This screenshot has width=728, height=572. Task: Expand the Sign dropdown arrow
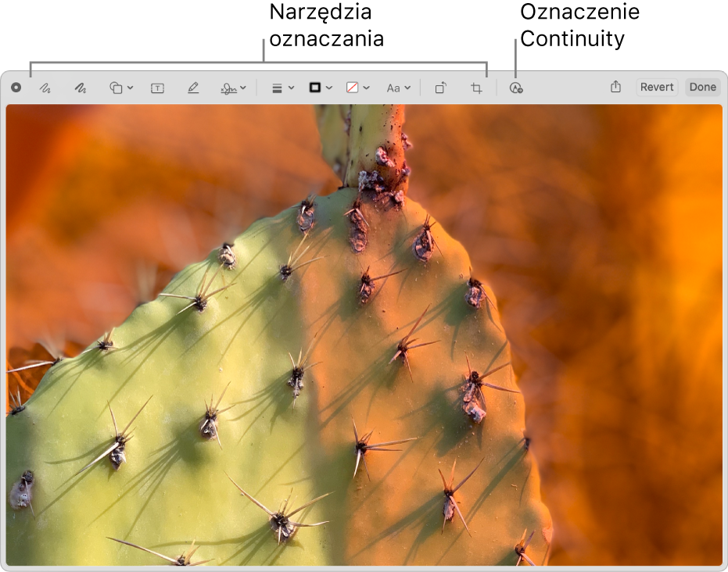(243, 88)
